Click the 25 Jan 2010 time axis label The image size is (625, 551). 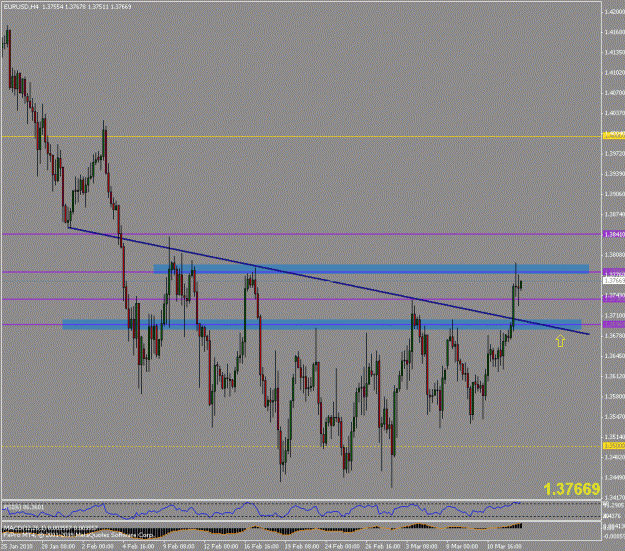16,546
